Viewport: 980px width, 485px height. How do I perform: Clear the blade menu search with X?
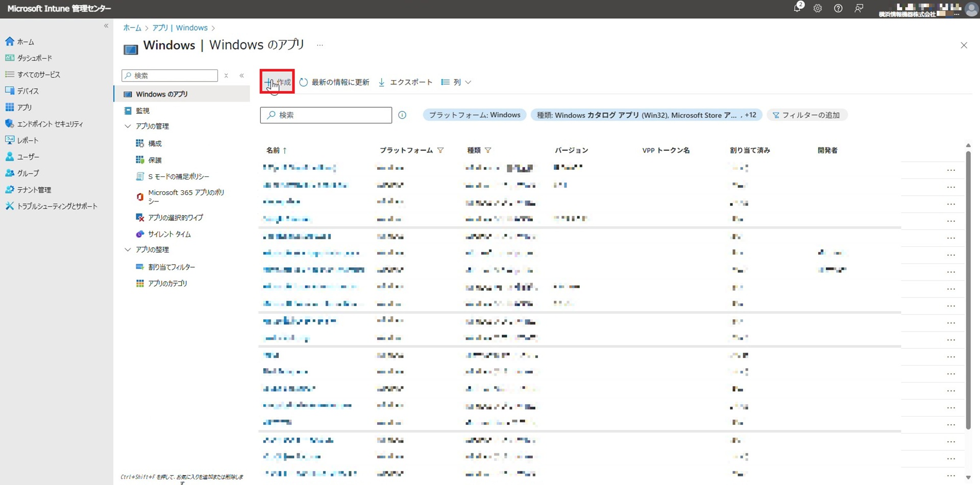226,75
